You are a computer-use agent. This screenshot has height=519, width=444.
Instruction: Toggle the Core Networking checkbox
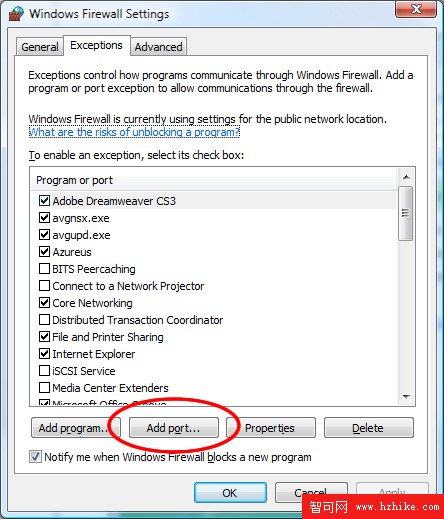point(44,303)
